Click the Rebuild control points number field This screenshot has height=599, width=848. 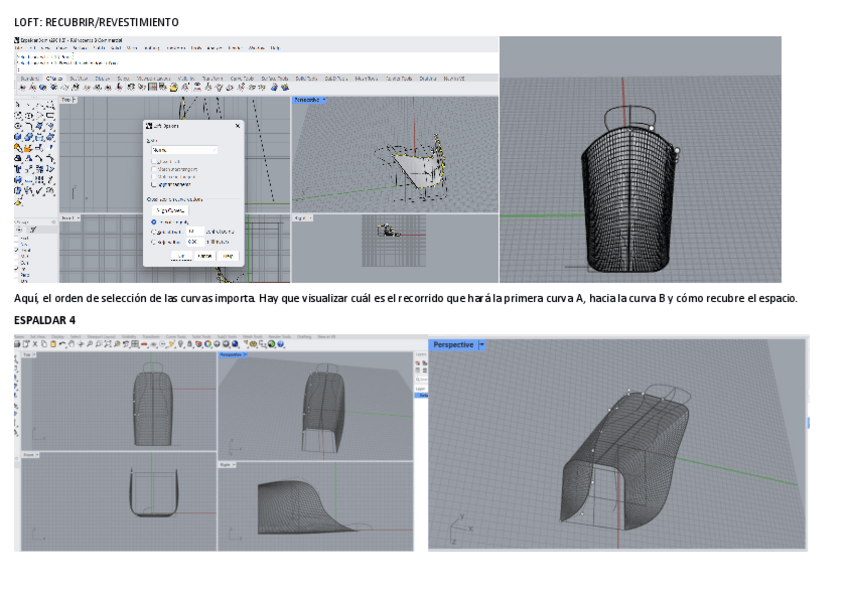(x=194, y=231)
